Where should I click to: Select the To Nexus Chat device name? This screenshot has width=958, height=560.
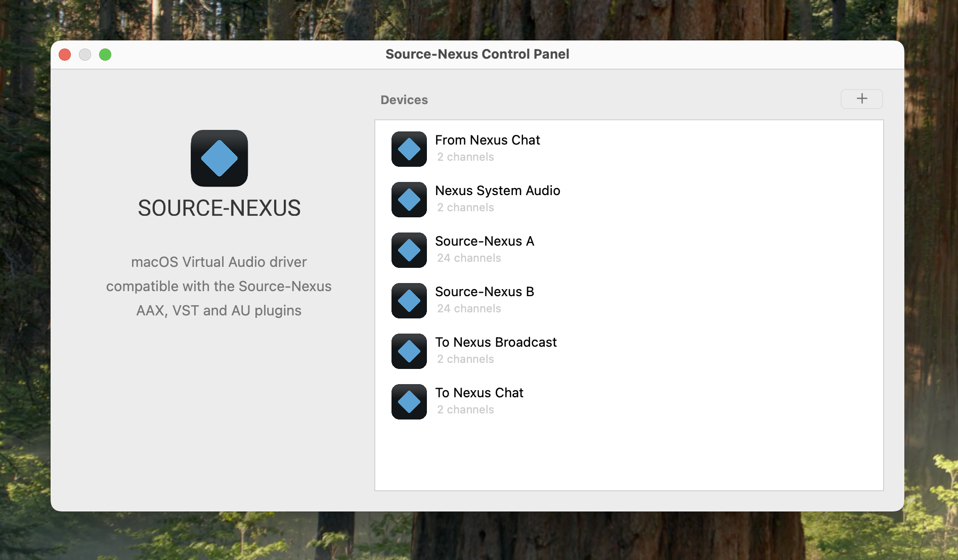479,393
